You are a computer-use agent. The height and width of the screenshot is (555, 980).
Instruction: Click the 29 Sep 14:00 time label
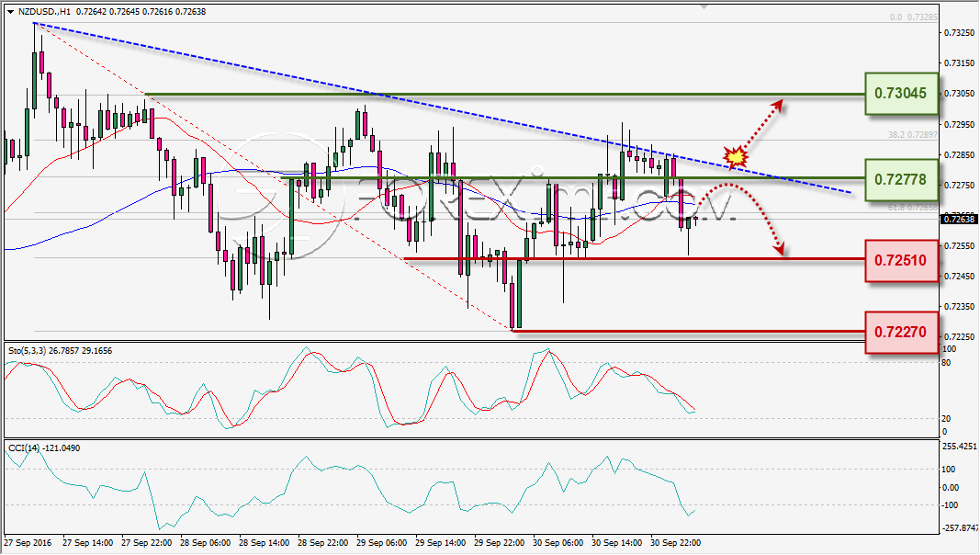pyautogui.click(x=440, y=542)
